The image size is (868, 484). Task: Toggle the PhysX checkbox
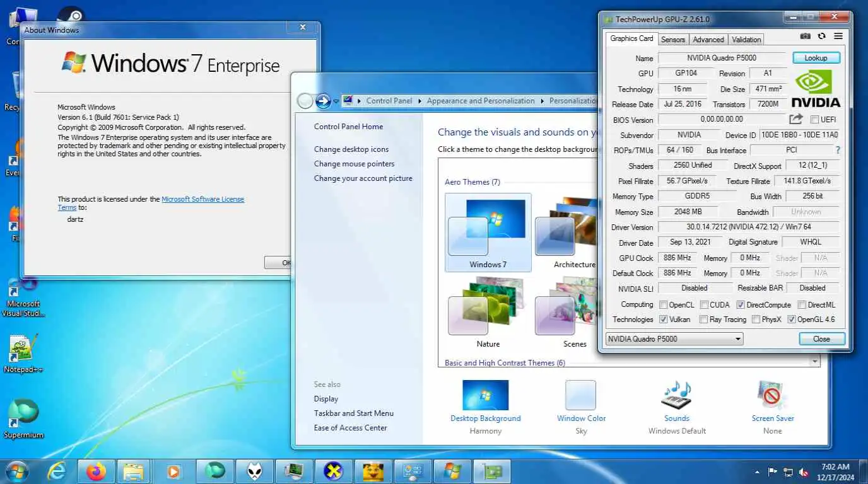(756, 320)
